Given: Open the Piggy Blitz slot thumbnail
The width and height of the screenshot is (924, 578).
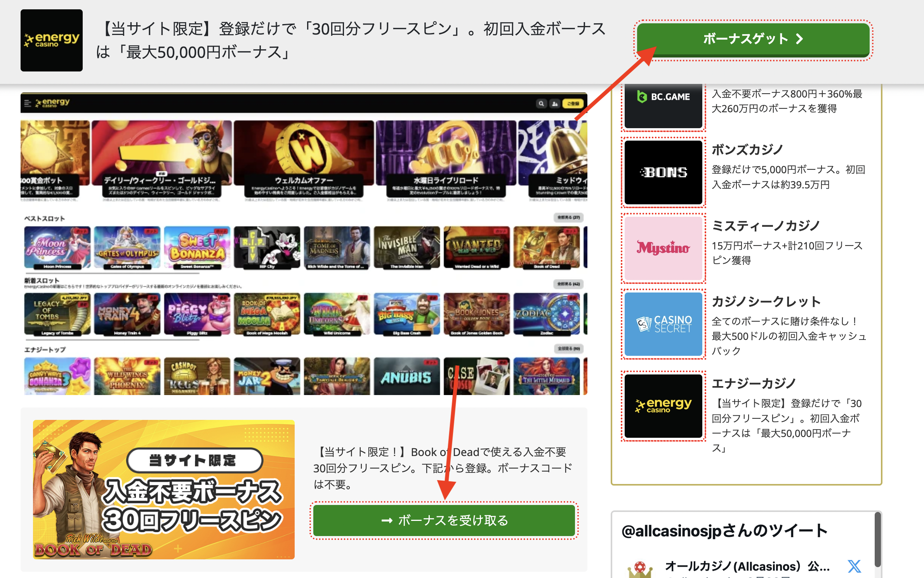Looking at the screenshot, I should click(x=197, y=314).
